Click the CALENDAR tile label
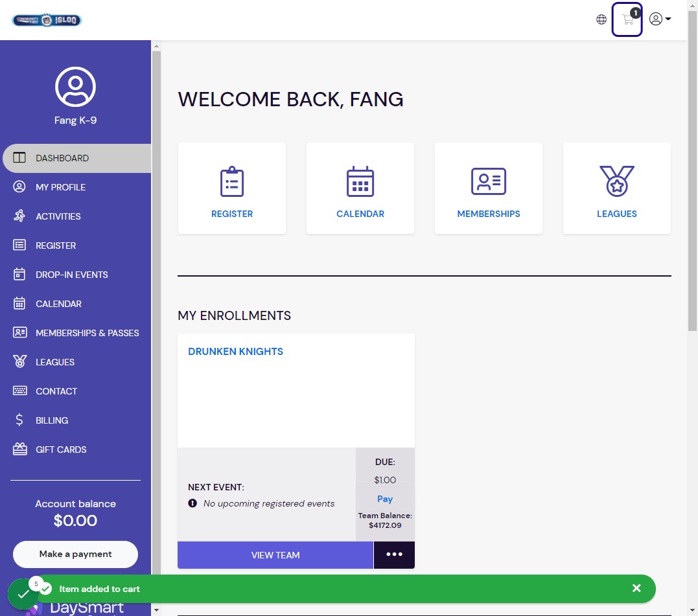Viewport: 698px width, 616px height. click(360, 214)
